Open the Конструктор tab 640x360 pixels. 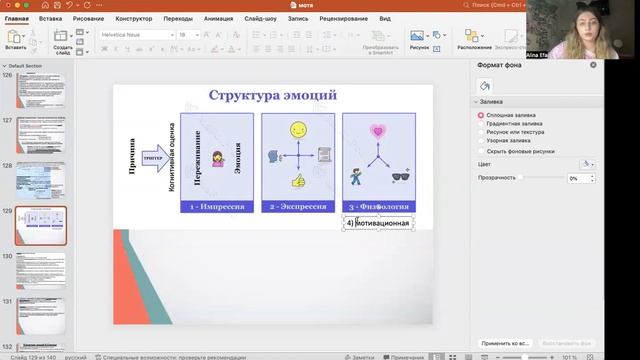(x=133, y=19)
